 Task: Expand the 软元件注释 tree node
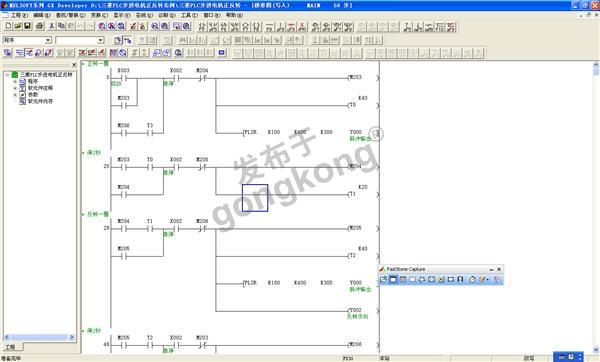(x=15, y=88)
